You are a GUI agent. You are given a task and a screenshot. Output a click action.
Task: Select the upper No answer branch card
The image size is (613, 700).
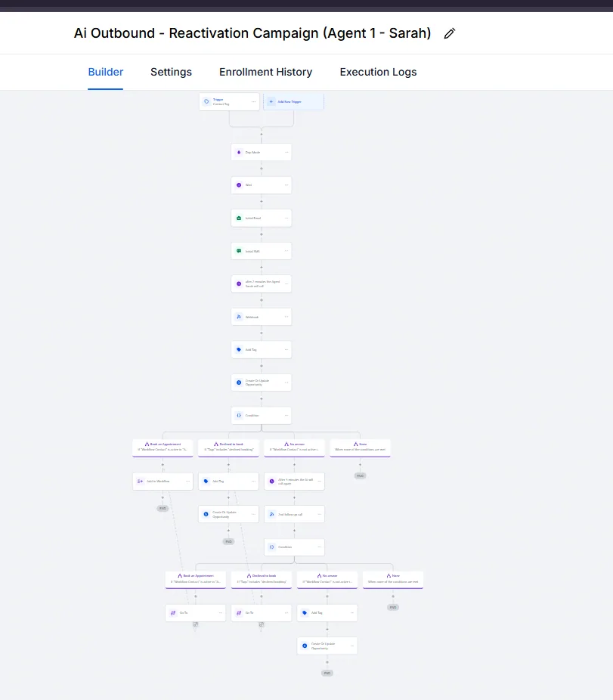click(294, 448)
